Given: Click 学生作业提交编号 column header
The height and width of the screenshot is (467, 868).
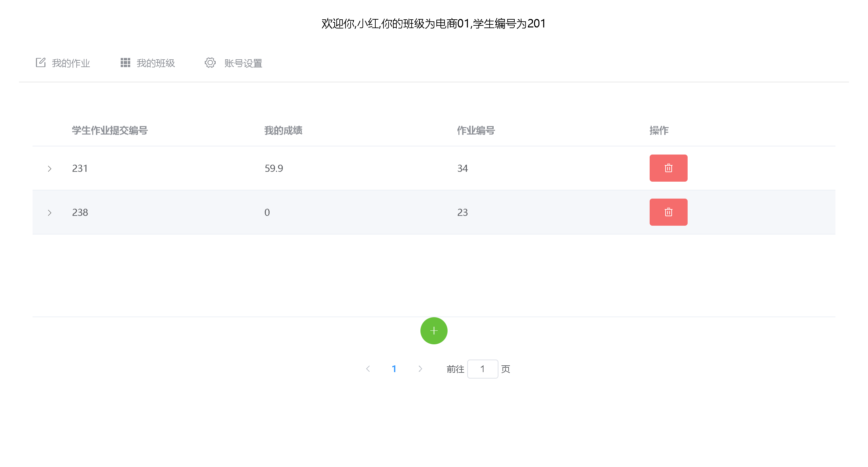Looking at the screenshot, I should tap(110, 130).
